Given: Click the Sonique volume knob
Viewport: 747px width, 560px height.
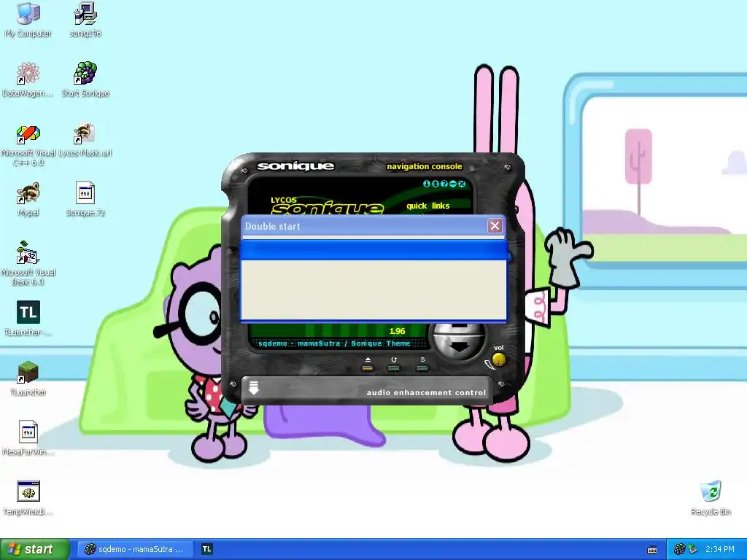Looking at the screenshot, I should click(x=498, y=359).
